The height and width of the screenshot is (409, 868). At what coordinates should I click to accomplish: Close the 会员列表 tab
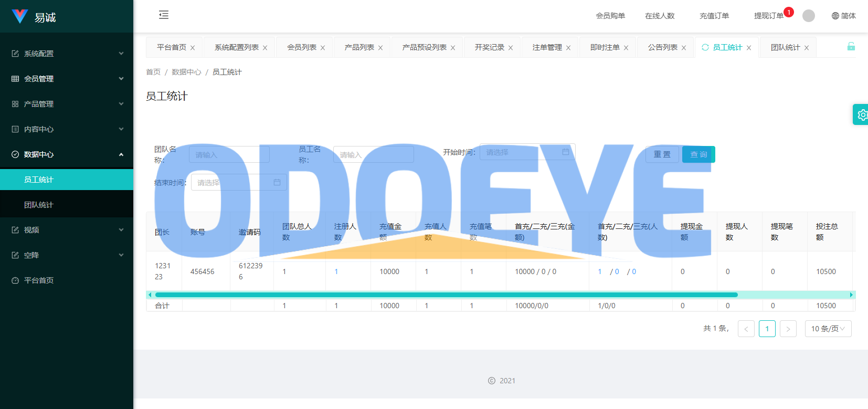pos(323,48)
